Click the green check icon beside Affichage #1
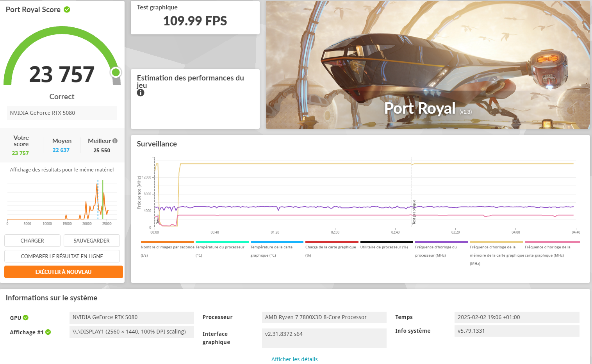 (x=48, y=332)
